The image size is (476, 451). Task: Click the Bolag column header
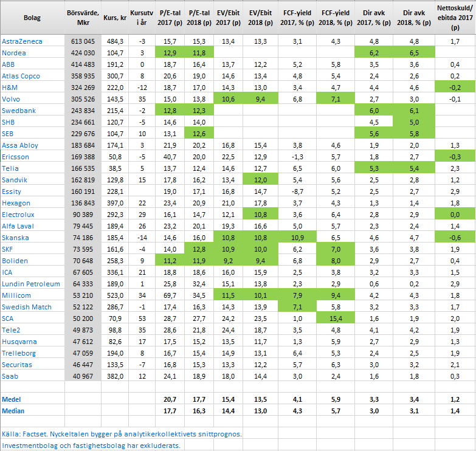(32, 18)
